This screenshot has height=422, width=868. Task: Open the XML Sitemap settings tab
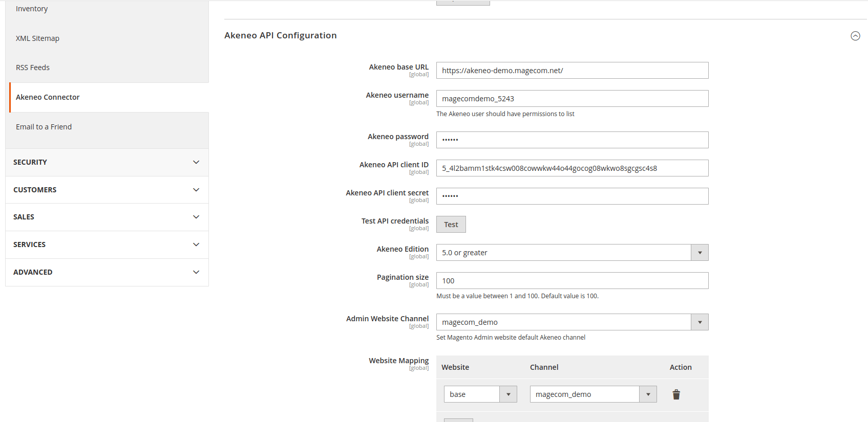pos(37,38)
